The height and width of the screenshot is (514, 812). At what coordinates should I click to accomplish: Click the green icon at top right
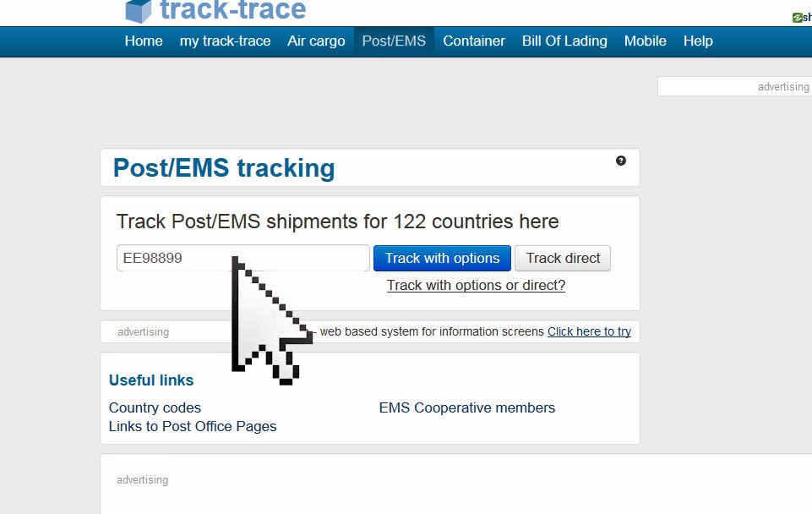coord(798,18)
